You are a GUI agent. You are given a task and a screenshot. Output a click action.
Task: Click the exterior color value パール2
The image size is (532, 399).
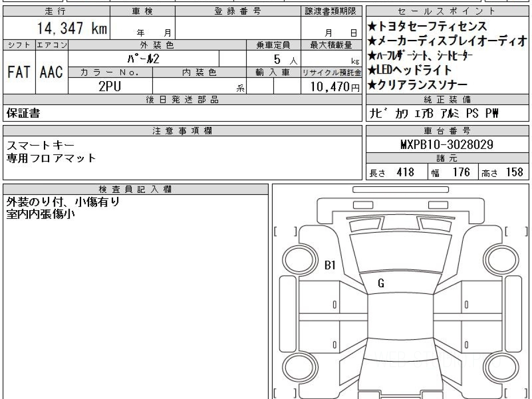pos(143,59)
